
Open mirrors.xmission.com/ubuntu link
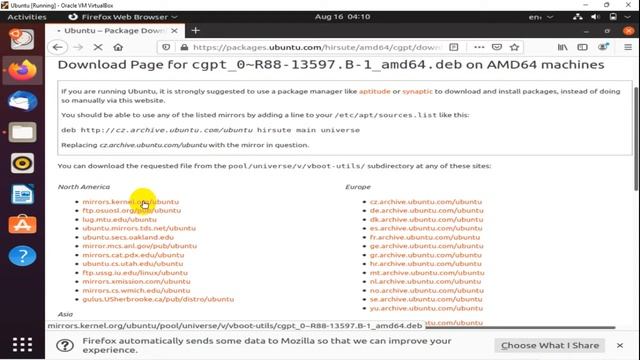(x=136, y=282)
